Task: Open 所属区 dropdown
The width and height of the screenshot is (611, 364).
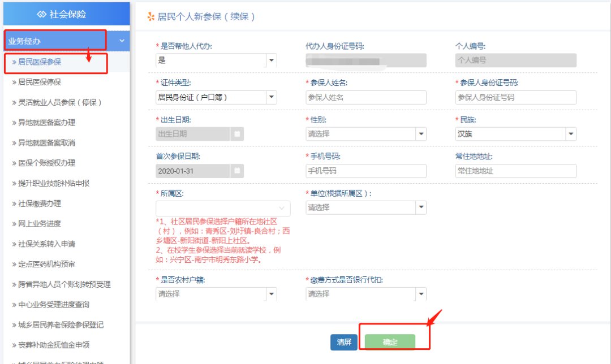Action: pos(223,208)
